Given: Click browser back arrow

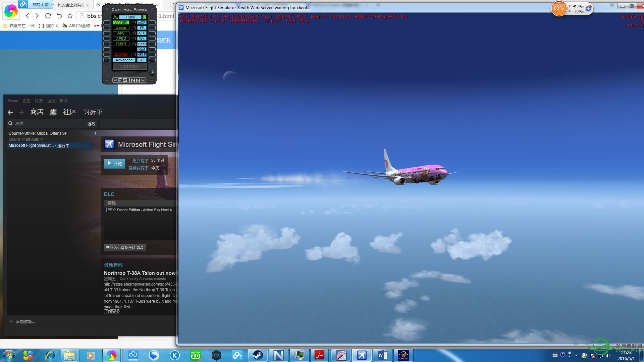Looking at the screenshot, I should (28, 16).
